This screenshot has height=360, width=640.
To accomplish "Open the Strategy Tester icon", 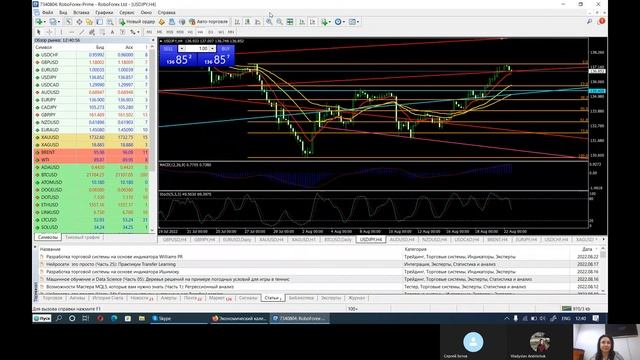I will coord(110,22).
